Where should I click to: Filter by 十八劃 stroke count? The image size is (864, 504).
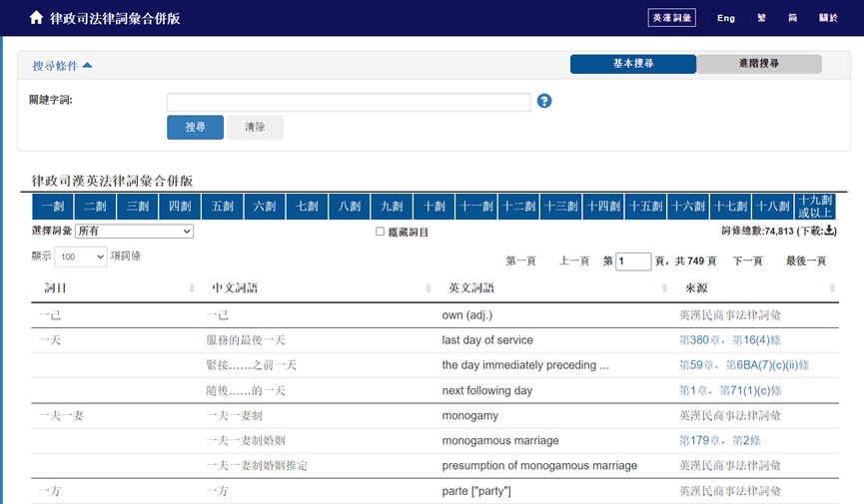point(773,207)
